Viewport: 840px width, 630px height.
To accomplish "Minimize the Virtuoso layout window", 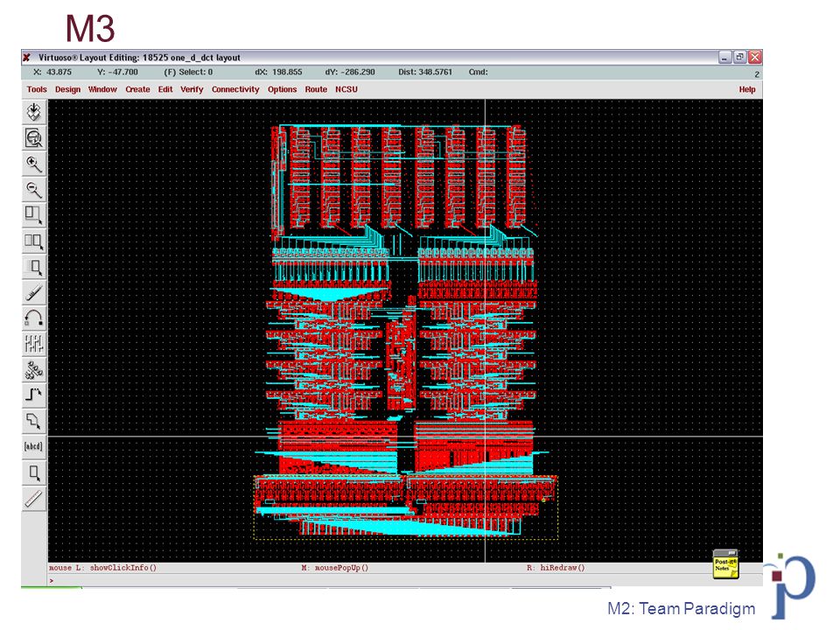I will [x=724, y=58].
